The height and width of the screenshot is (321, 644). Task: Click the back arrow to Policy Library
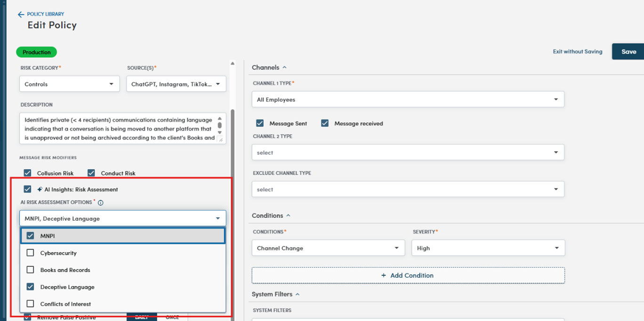(x=21, y=15)
